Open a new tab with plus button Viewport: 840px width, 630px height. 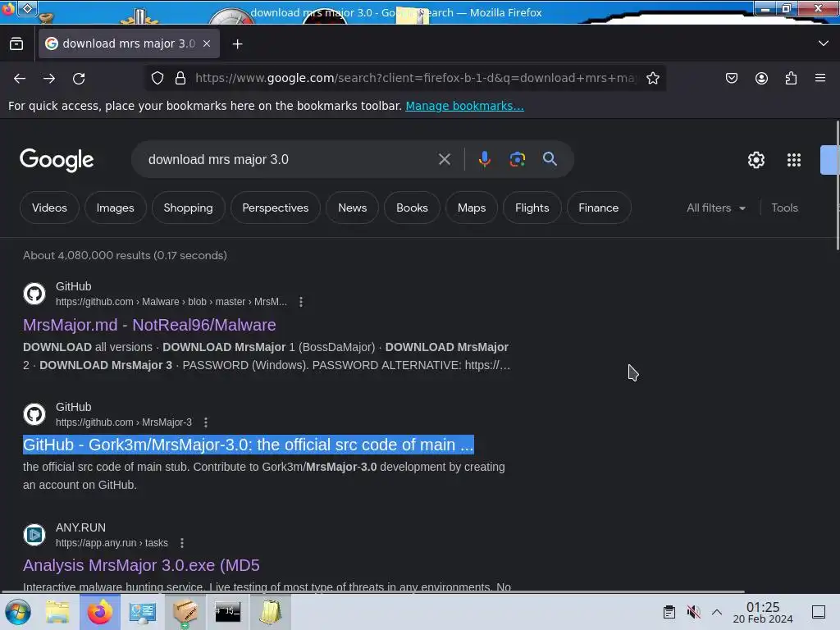coord(237,44)
